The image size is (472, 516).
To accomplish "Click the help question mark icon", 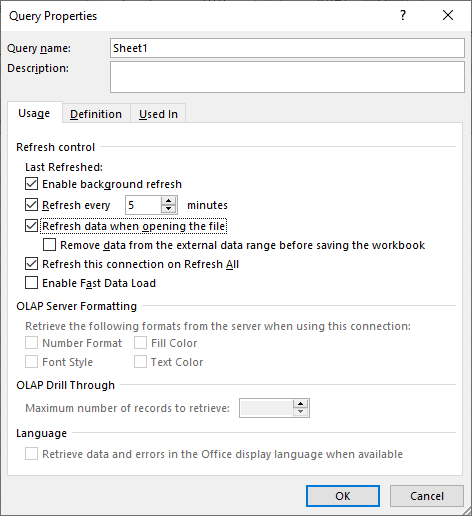I will coord(403,15).
